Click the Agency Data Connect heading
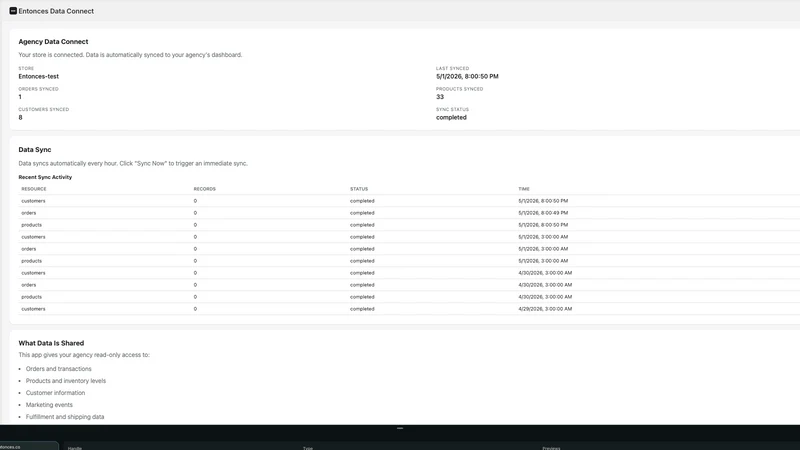800x450 pixels. pyautogui.click(x=53, y=42)
